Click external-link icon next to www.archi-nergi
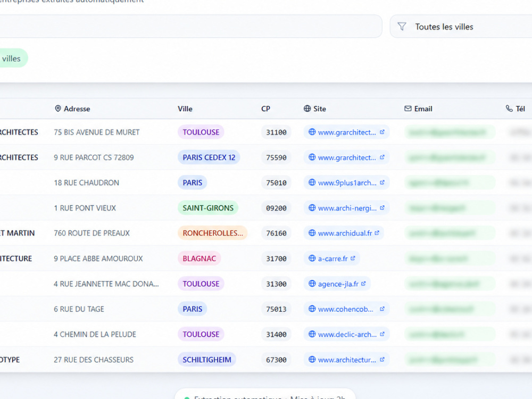 click(382, 207)
